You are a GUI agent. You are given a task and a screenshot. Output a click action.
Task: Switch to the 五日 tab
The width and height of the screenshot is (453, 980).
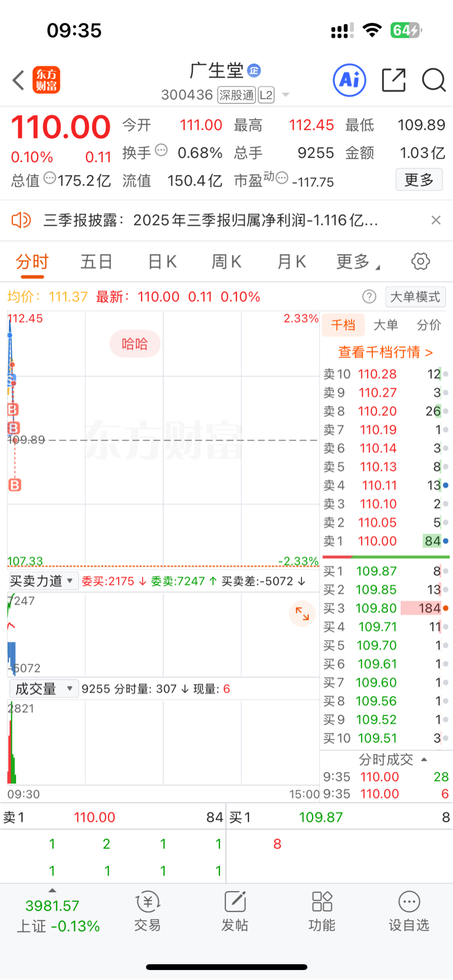point(97,262)
